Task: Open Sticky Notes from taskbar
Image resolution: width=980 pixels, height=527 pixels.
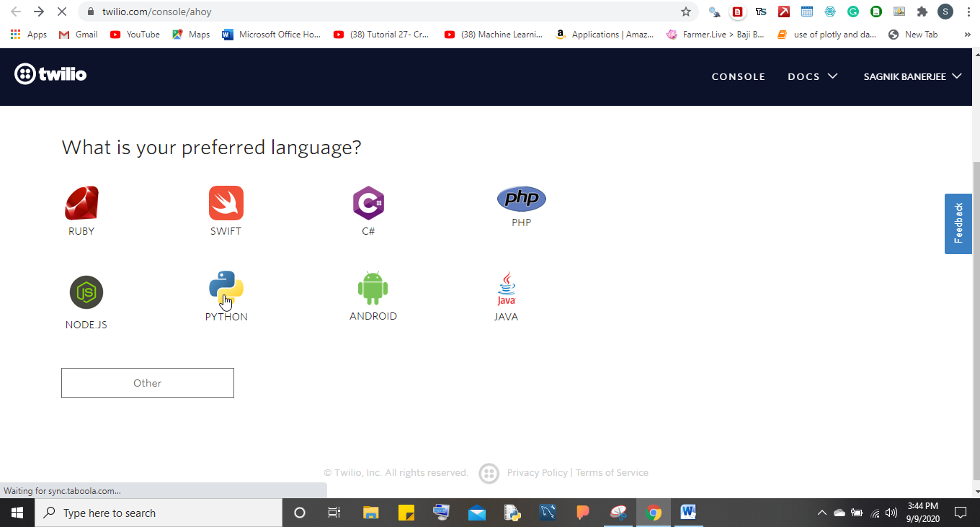Action: tap(406, 513)
